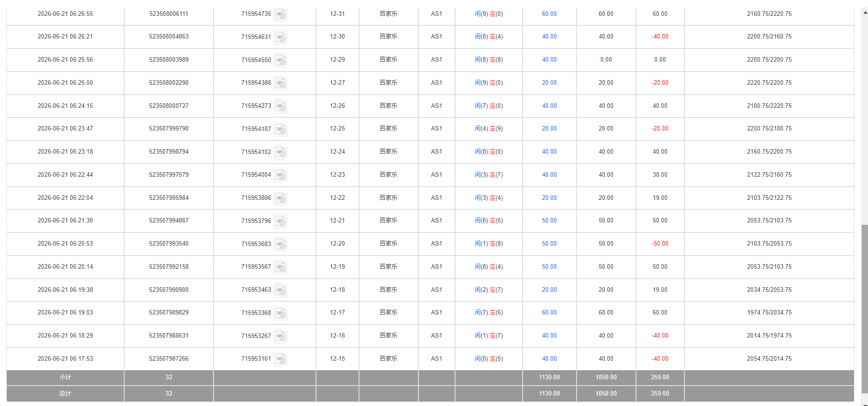Open video replay icon for round 715954735

[281, 14]
